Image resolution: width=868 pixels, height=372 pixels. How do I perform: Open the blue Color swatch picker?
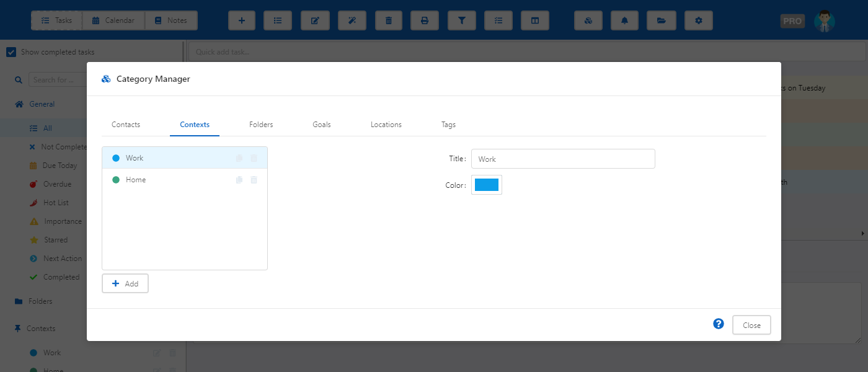click(487, 185)
